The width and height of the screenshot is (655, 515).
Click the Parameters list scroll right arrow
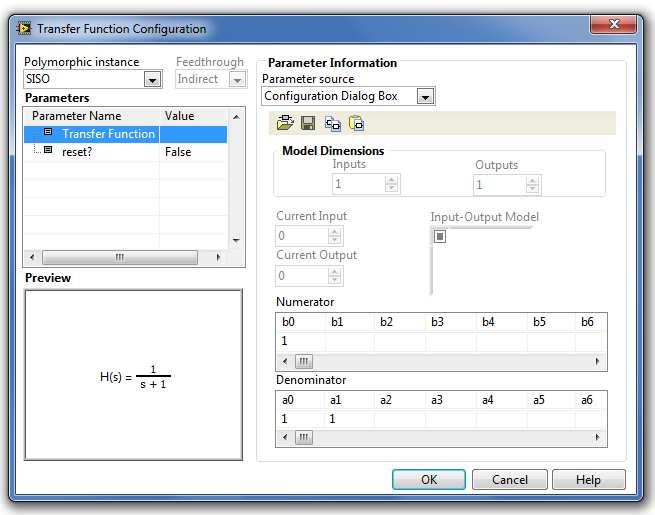(x=218, y=257)
